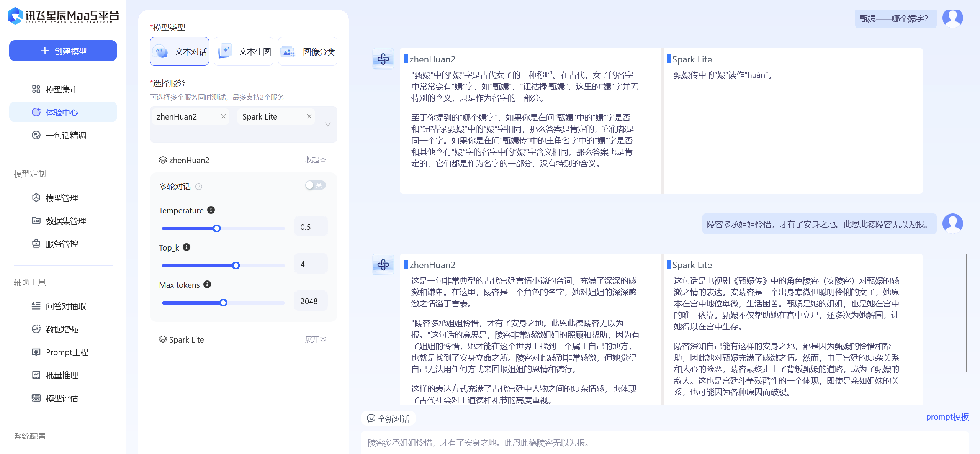The image size is (980, 454).
Task: Select the 文本生图 model type
Action: [244, 51]
